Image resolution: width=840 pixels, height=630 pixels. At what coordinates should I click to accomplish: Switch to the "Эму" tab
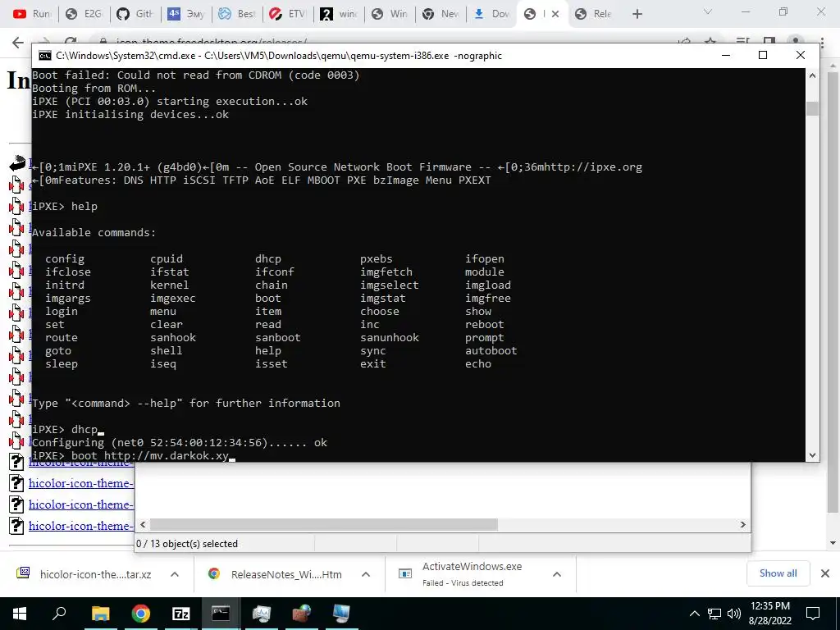[x=186, y=14]
